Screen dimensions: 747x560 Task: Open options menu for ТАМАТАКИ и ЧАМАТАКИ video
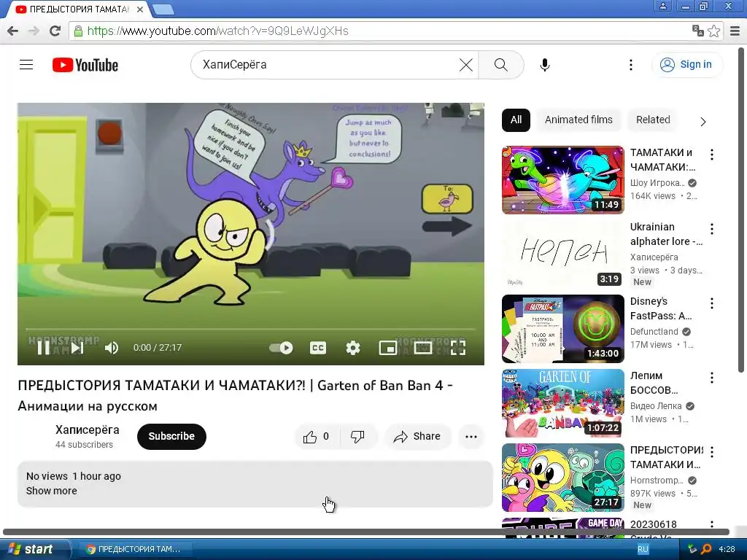[712, 155]
